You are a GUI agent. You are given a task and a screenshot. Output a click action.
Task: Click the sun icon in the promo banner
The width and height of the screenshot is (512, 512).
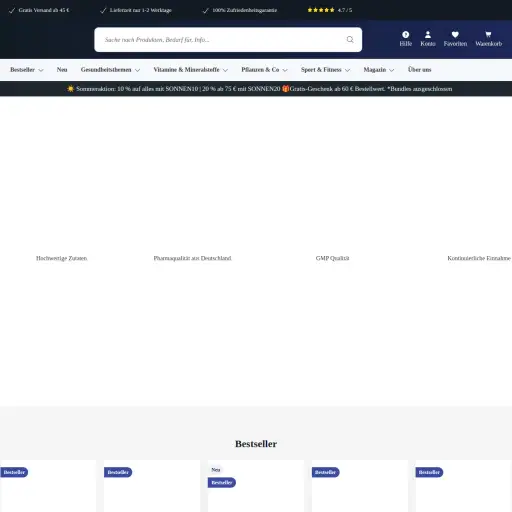click(70, 89)
